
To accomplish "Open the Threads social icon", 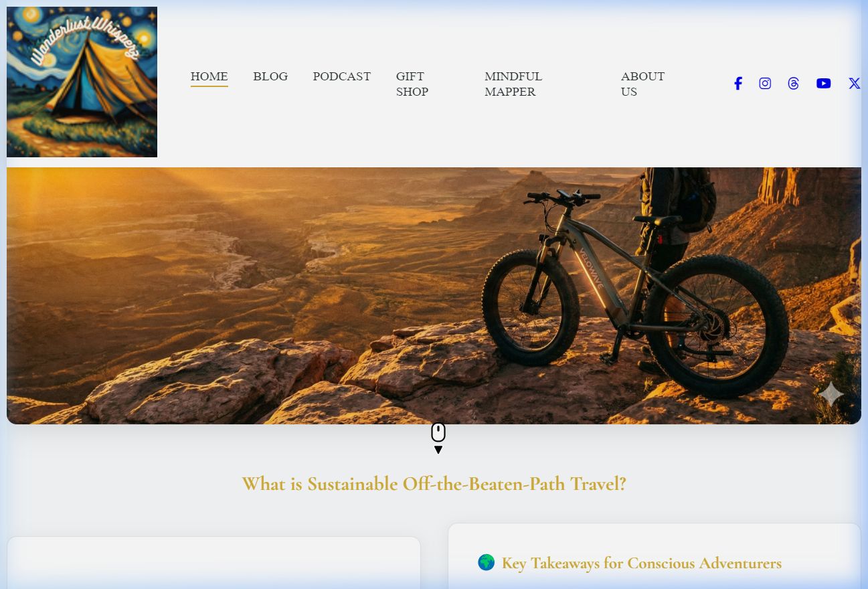I will (794, 84).
